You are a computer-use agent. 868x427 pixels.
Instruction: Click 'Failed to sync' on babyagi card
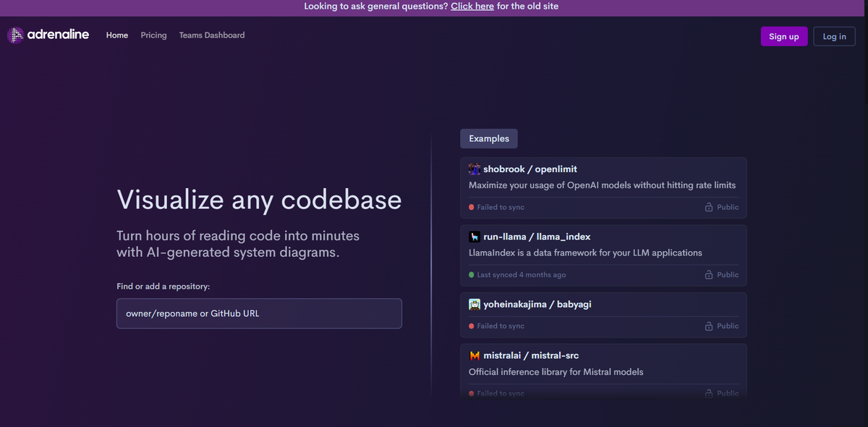click(501, 326)
